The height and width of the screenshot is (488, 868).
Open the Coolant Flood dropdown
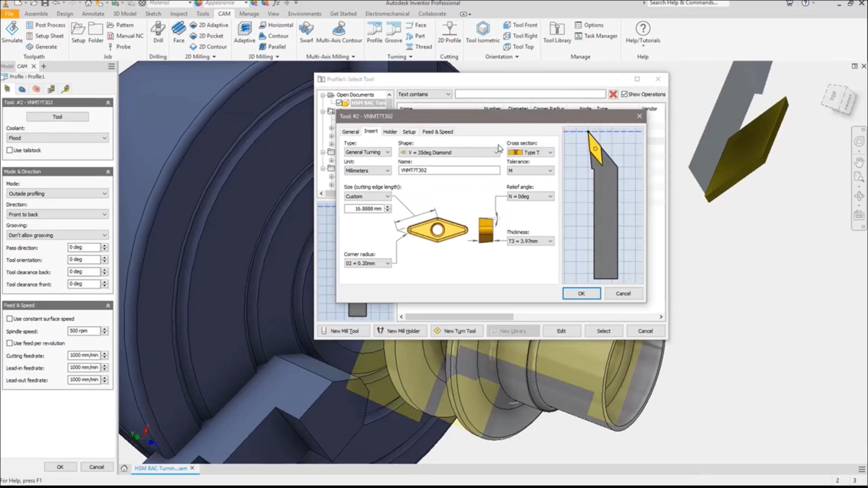57,137
